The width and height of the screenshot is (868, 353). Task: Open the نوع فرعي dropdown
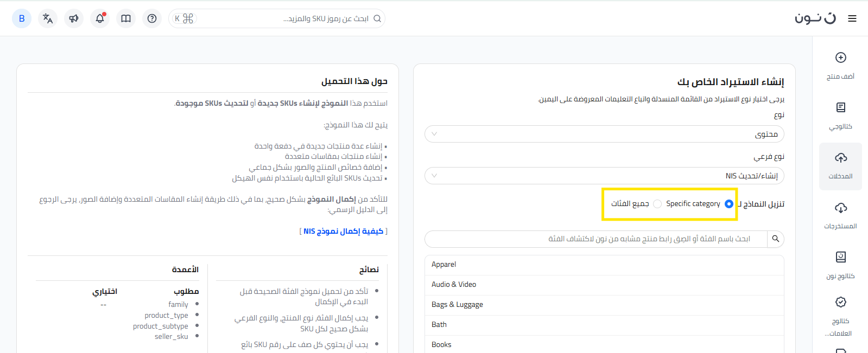click(604, 176)
